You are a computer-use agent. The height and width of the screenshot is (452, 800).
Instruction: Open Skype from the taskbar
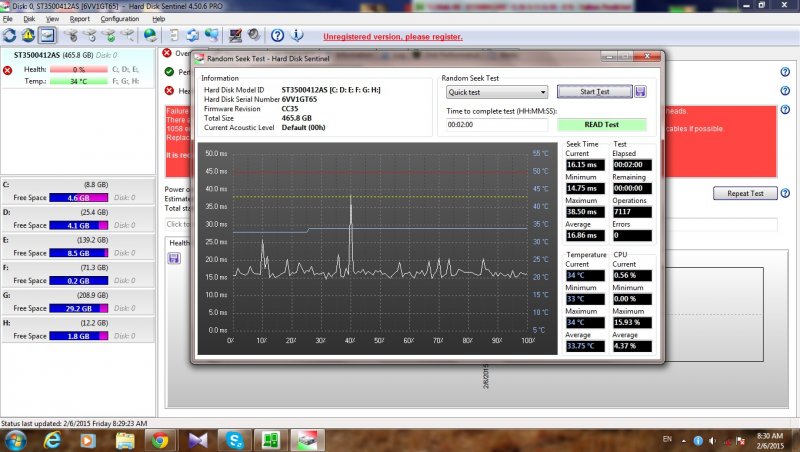click(235, 440)
